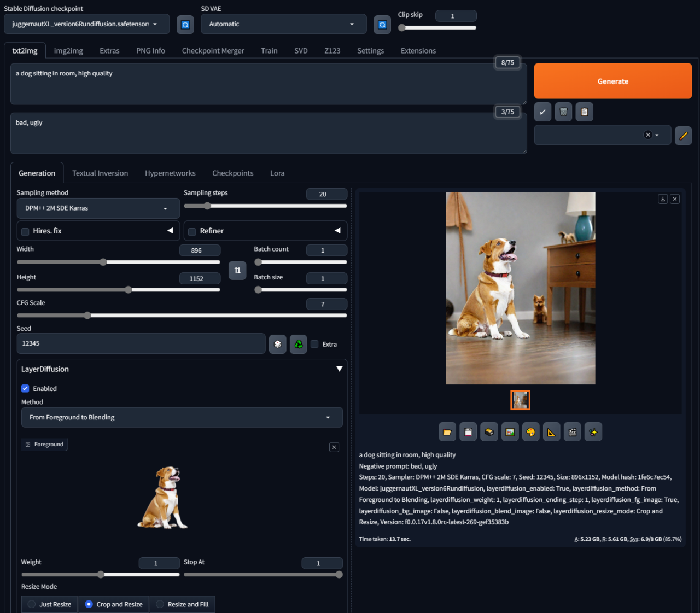
Task: Send the image to the img2img tab
Action: click(510, 432)
